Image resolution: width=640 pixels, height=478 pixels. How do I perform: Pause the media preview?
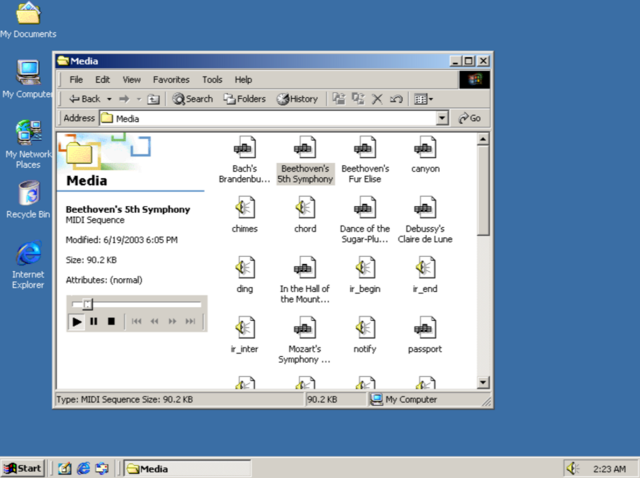click(x=94, y=322)
